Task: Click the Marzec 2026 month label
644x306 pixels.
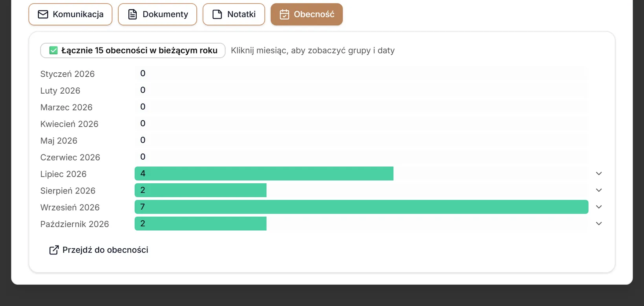Action: [x=66, y=107]
